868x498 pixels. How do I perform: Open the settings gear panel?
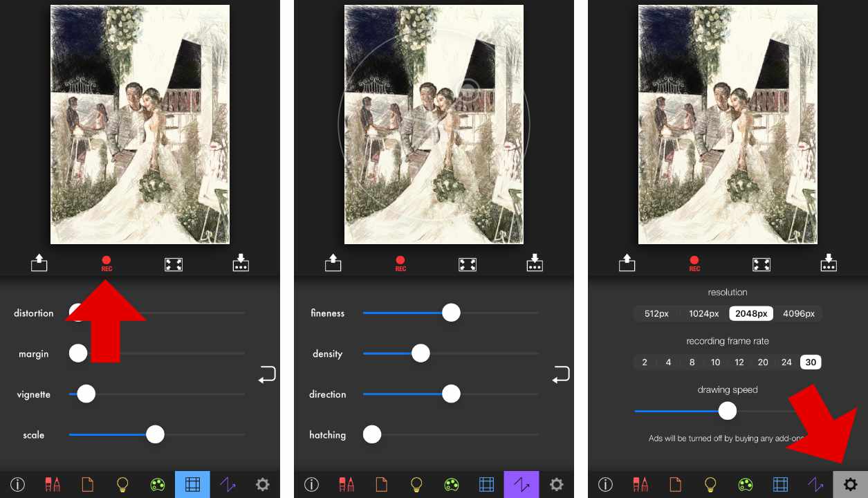(851, 484)
